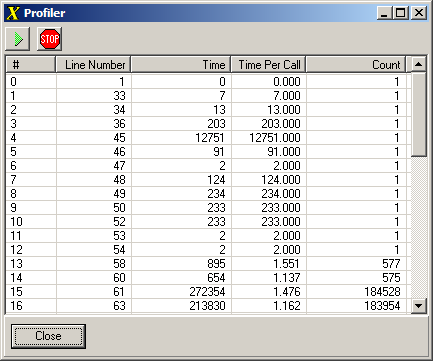The height and width of the screenshot is (361, 433).
Task: Close the Profiler dialog using Close button
Action: (48, 336)
